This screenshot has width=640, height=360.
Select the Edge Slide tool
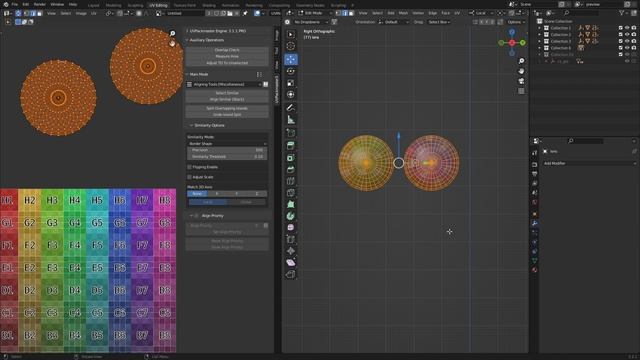[x=291, y=239]
